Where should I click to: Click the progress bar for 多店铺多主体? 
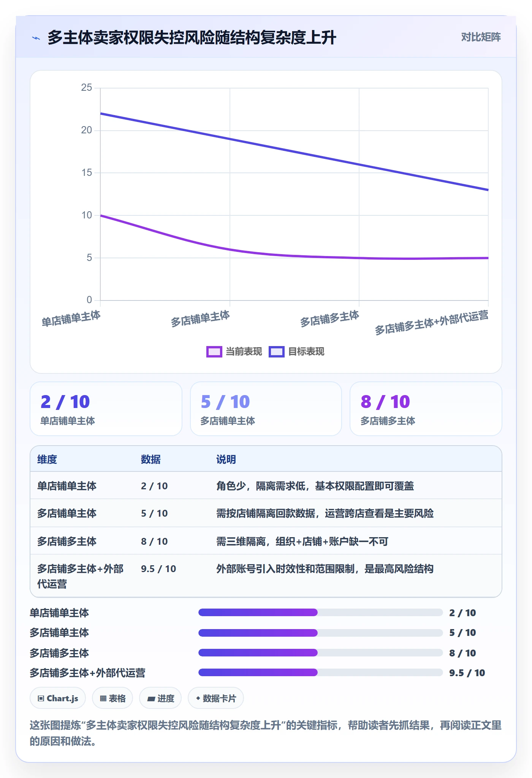[321, 653]
